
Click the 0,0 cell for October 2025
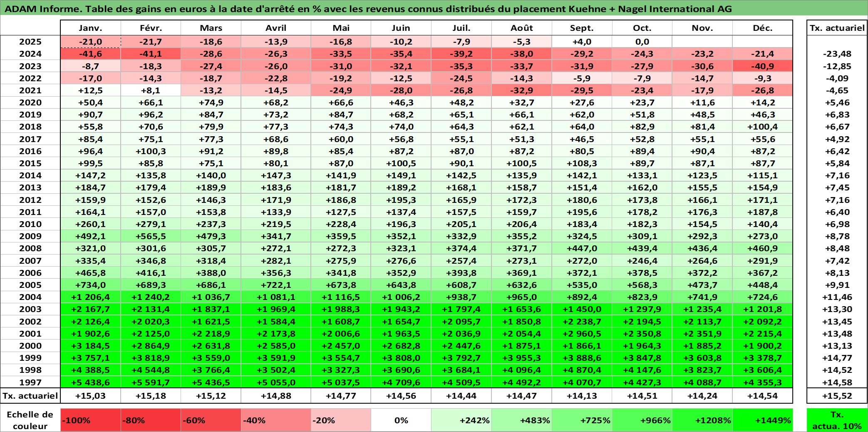642,42
